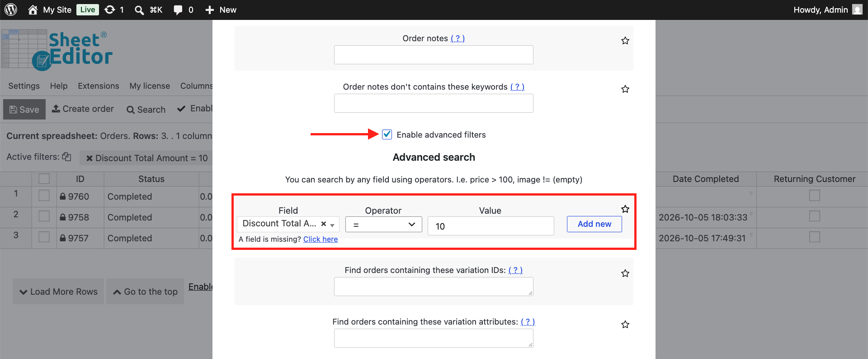Click the Value input field
The image size is (868, 359).
pos(491,226)
